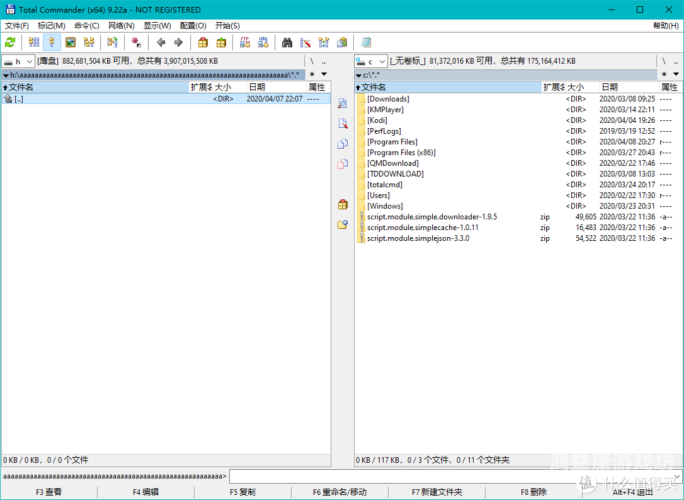684x500 pixels.
Task: Open the binoculars search files icon
Action: 287,42
